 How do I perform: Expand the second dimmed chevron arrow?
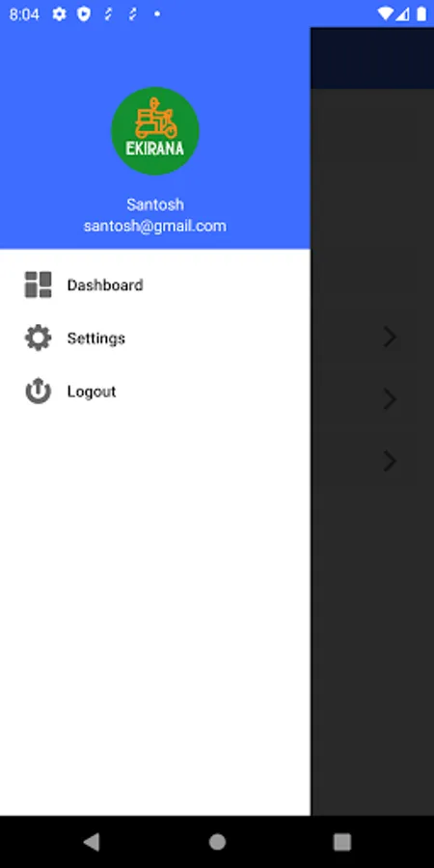(x=390, y=398)
